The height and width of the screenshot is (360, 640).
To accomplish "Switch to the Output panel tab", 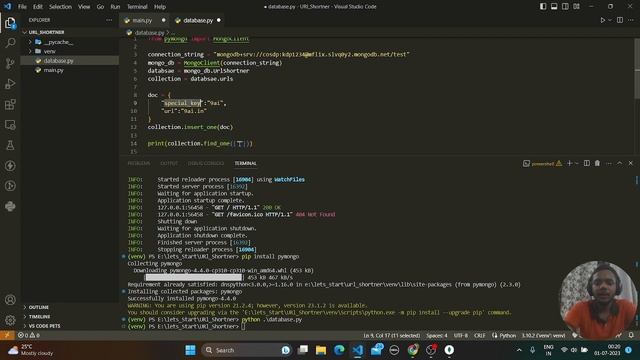I will click(x=169, y=163).
